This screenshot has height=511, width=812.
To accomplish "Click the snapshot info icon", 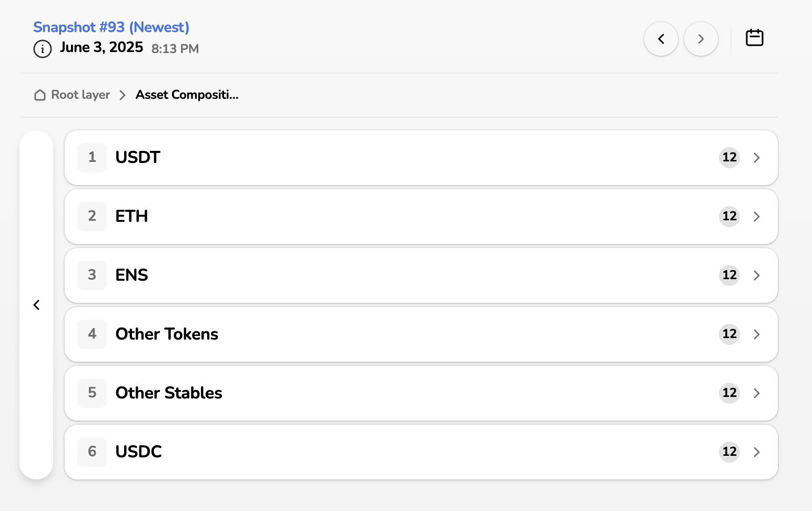I will pyautogui.click(x=43, y=49).
